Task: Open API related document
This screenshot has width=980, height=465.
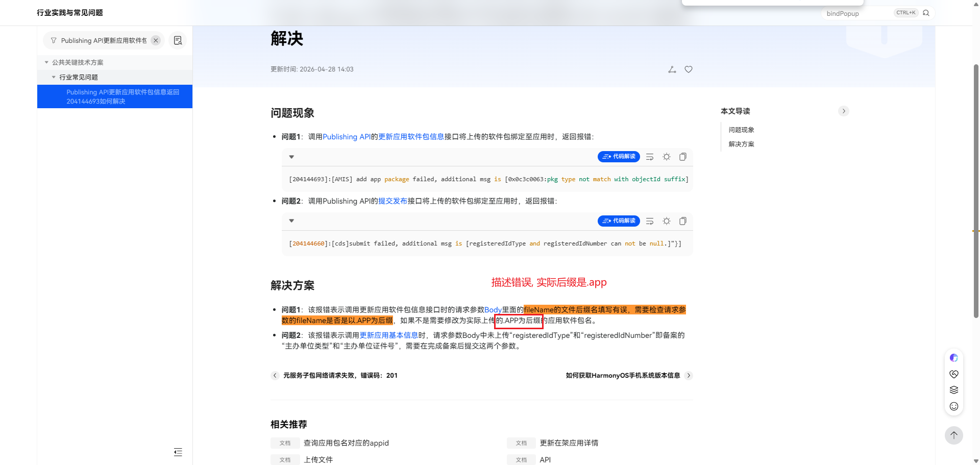Action: click(x=545, y=460)
